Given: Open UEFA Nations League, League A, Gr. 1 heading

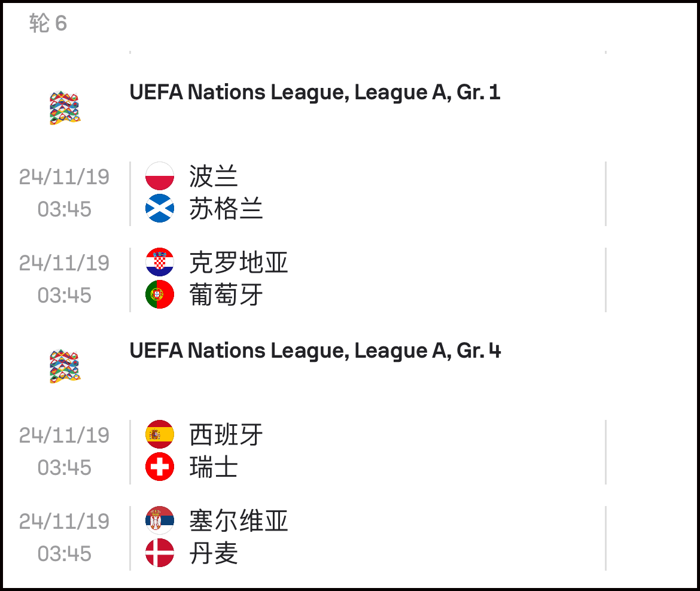Looking at the screenshot, I should (x=315, y=92).
